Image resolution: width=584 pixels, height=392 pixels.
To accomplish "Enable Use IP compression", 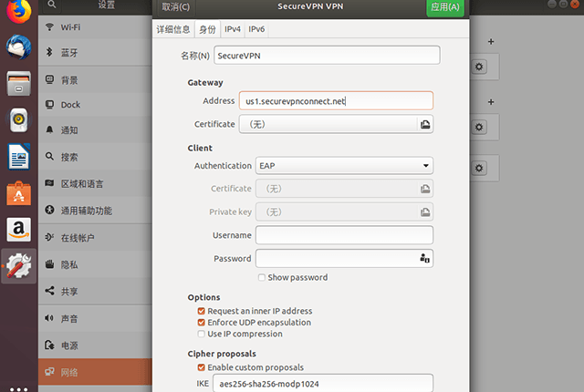I will coord(201,334).
